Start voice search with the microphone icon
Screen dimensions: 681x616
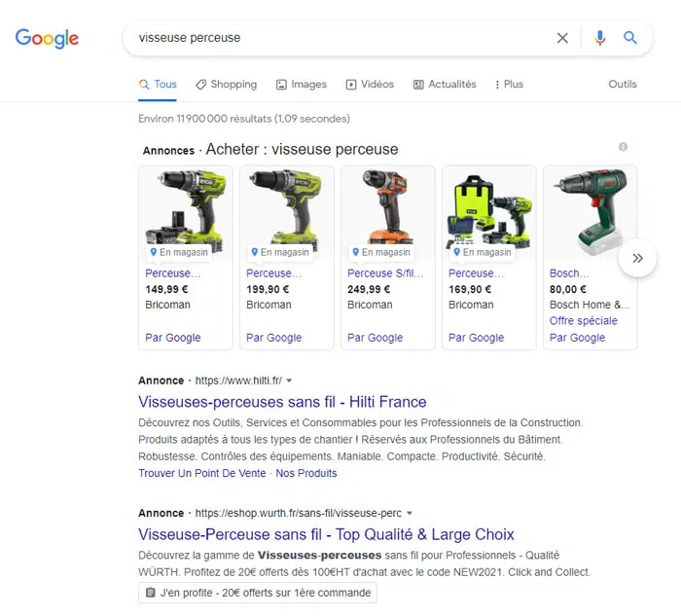600,38
